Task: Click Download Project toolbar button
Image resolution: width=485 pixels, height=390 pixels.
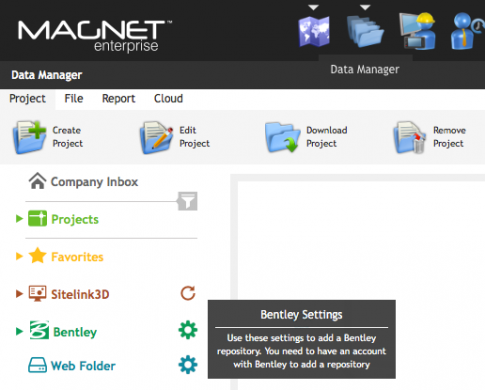Action: pyautogui.click(x=306, y=137)
